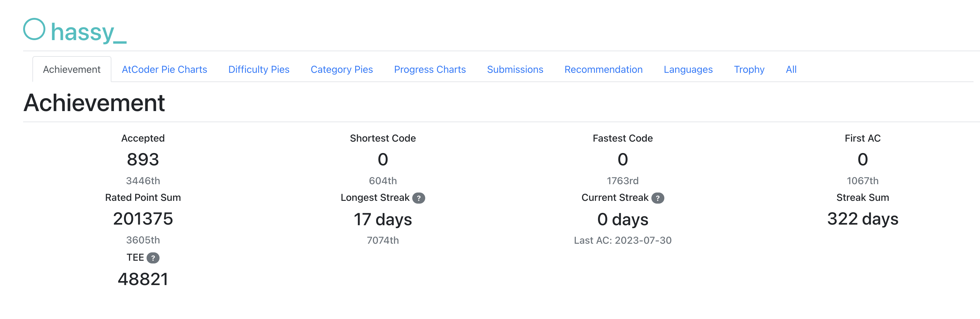Image resolution: width=980 pixels, height=319 pixels.
Task: Click the Rated Point Sum value 201375
Action: tap(143, 219)
